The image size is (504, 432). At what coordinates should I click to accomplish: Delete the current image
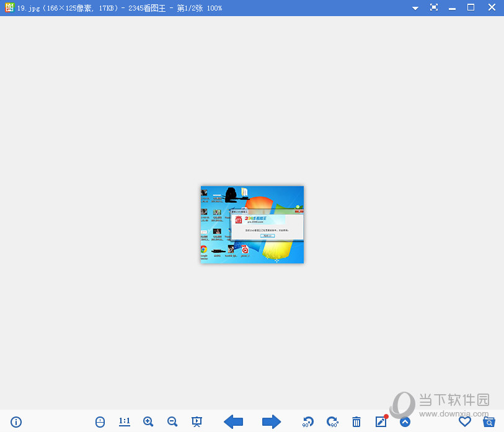[x=356, y=422]
